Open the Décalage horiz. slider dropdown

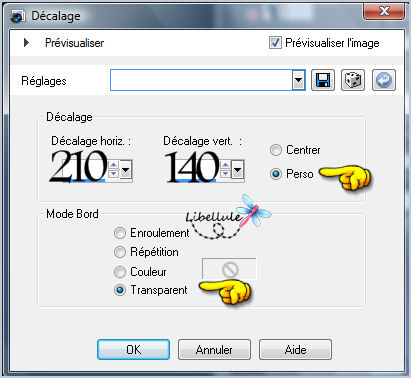[x=126, y=170]
